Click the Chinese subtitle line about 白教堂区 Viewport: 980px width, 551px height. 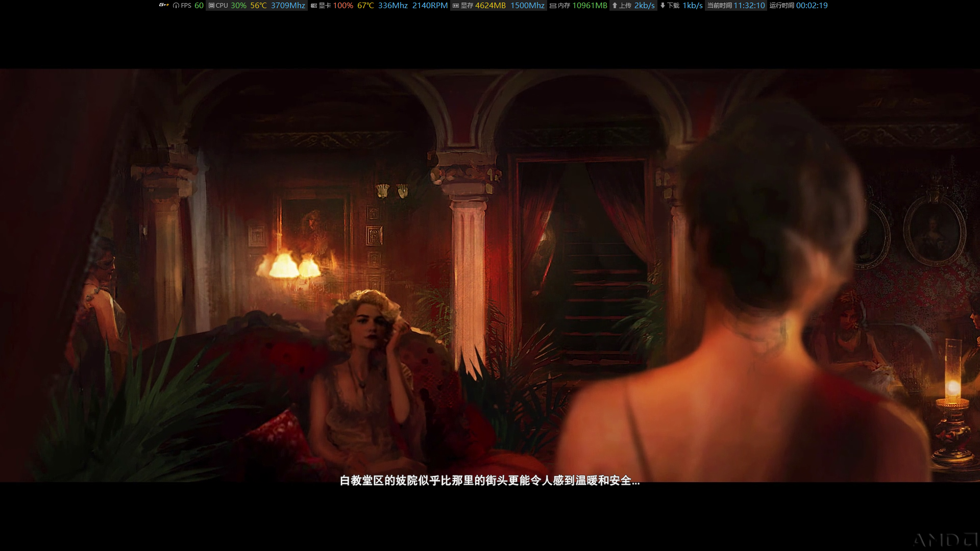click(489, 481)
